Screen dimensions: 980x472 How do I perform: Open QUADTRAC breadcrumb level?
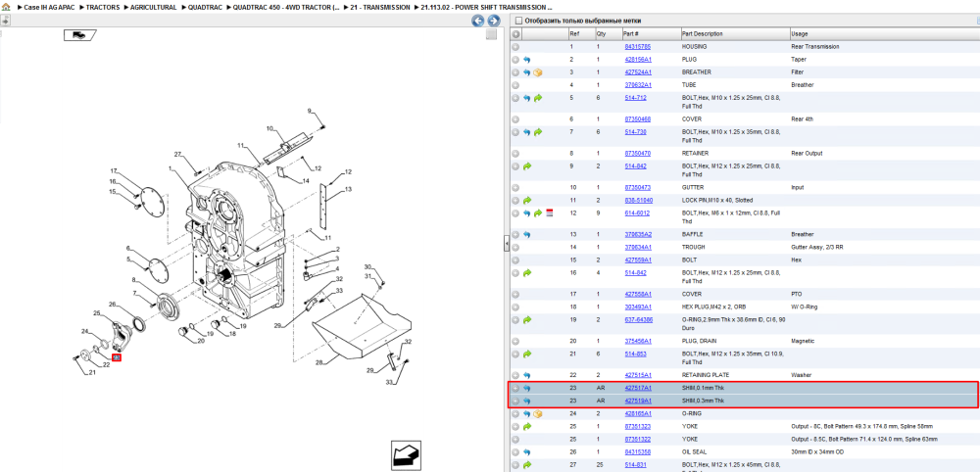point(205,8)
